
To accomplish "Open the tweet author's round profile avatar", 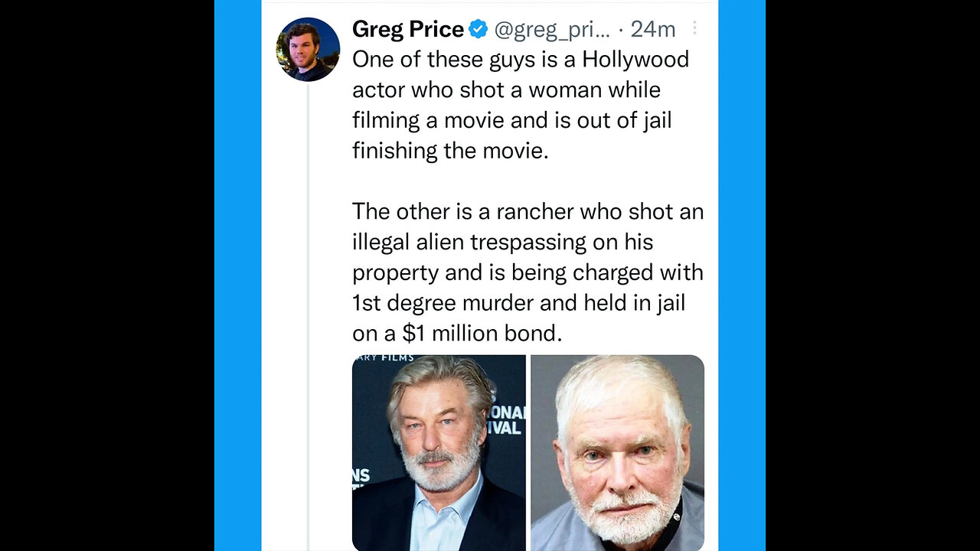I will coord(308,49).
